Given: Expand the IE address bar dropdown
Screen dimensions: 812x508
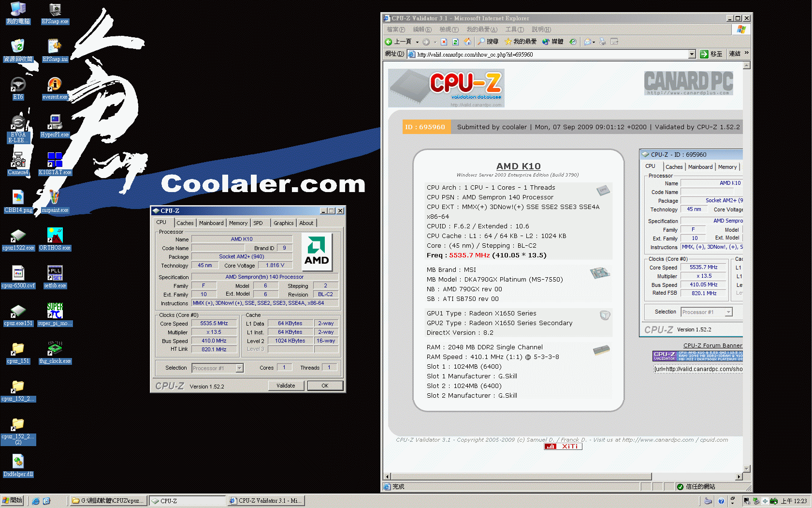Looking at the screenshot, I should point(692,54).
